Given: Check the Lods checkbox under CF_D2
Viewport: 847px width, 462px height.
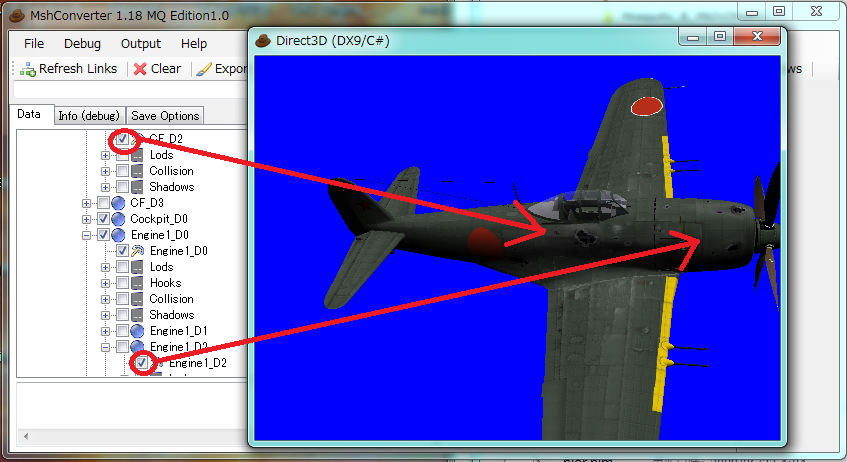Looking at the screenshot, I should (x=123, y=155).
